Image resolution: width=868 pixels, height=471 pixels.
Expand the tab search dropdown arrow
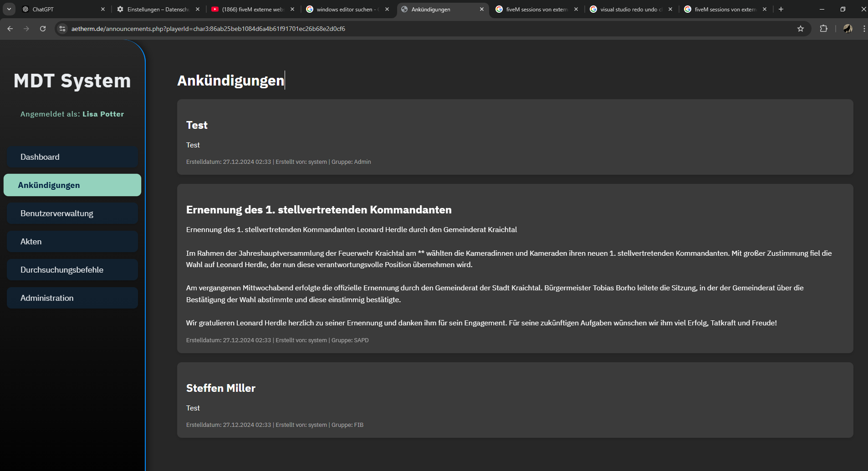point(9,9)
